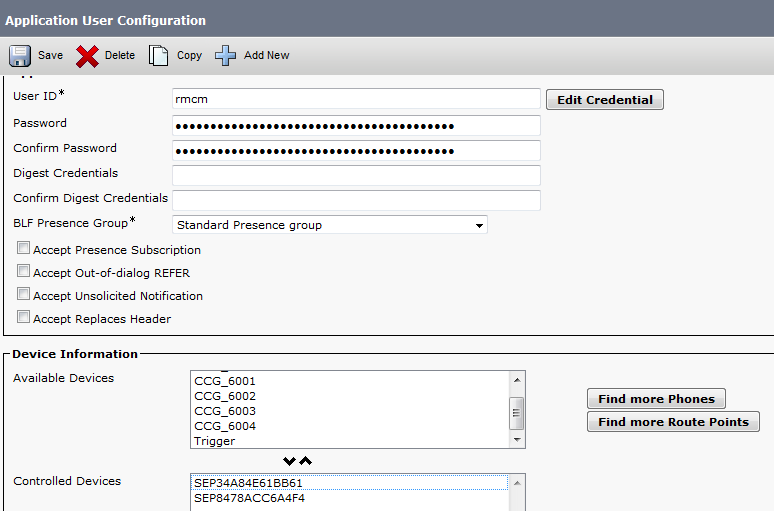Click Find more Route Points button

673,422
